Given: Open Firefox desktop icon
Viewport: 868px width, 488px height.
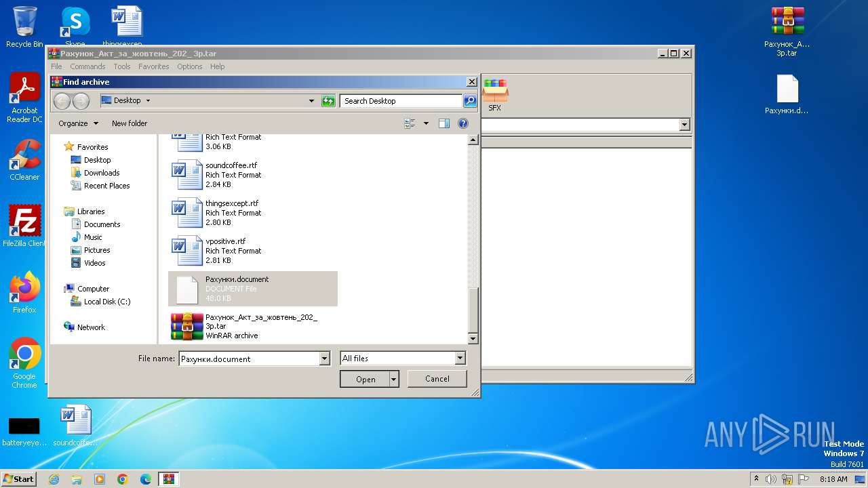Looking at the screenshot, I should (24, 293).
